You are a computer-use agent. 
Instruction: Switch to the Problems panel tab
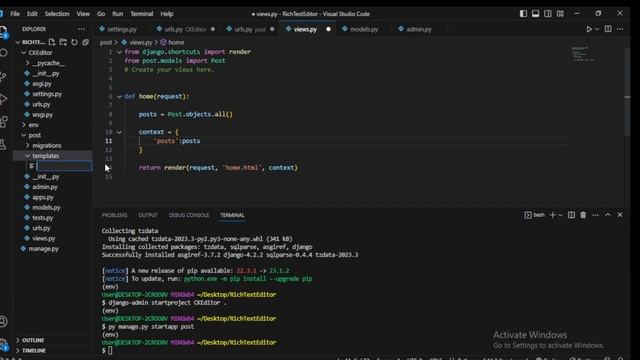tap(114, 215)
